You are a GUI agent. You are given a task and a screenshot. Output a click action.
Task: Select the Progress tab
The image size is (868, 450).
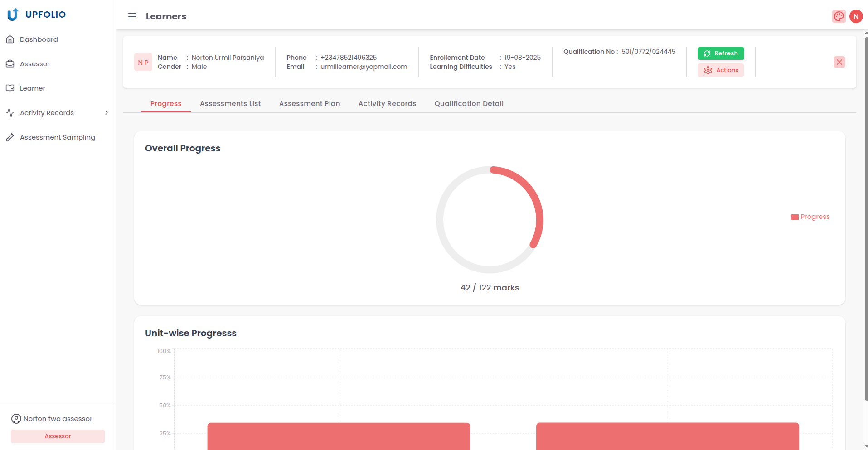(x=165, y=103)
